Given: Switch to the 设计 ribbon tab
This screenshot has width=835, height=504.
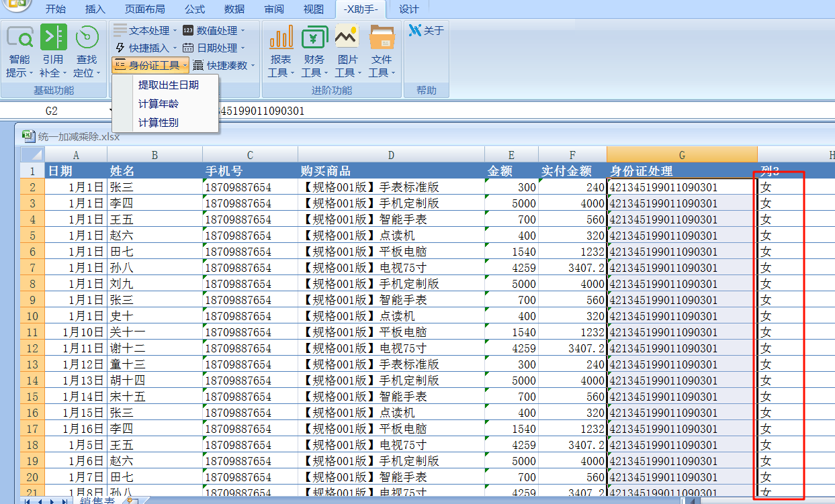Looking at the screenshot, I should (x=409, y=9).
